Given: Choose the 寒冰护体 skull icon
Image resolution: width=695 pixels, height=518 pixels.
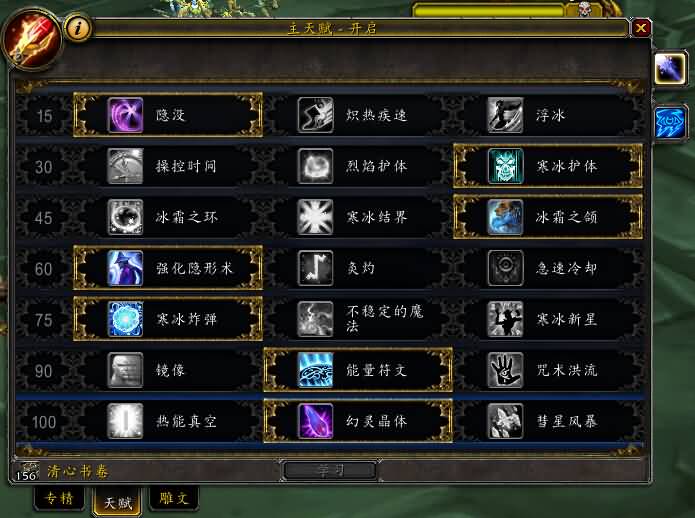Looking at the screenshot, I should point(505,166).
